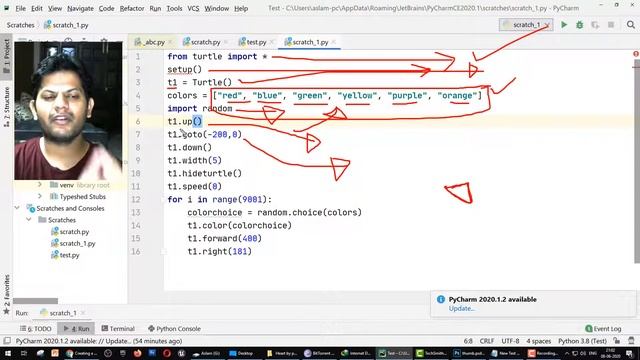This screenshot has height=360, width=640.
Task: Open the Photoshop taskbar item
Action: [469, 353]
